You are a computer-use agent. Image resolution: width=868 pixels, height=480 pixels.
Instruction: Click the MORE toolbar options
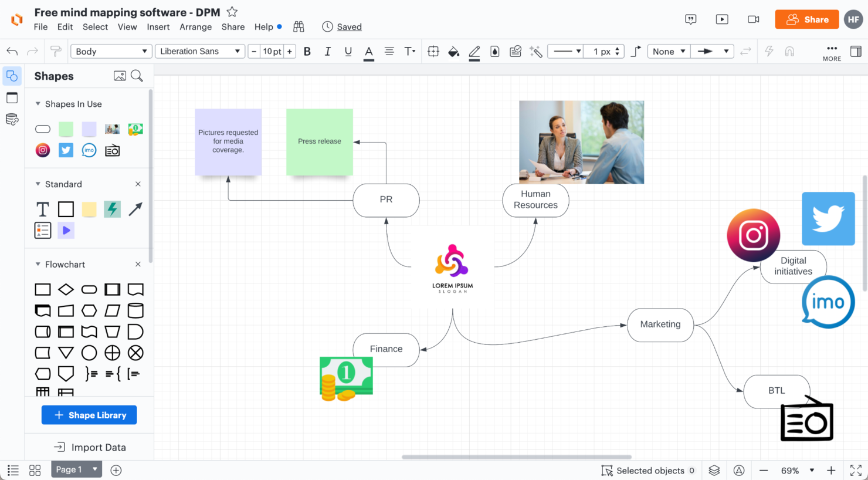[832, 53]
